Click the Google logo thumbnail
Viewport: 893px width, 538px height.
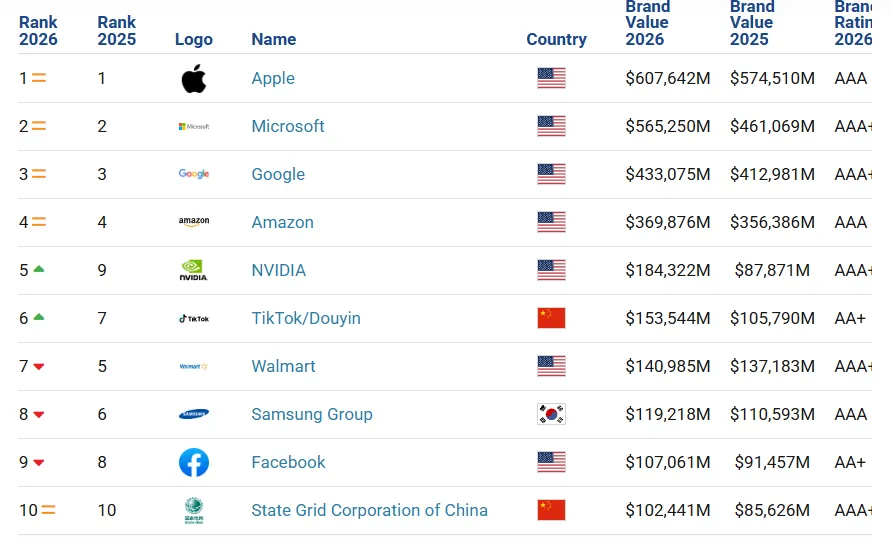point(194,174)
